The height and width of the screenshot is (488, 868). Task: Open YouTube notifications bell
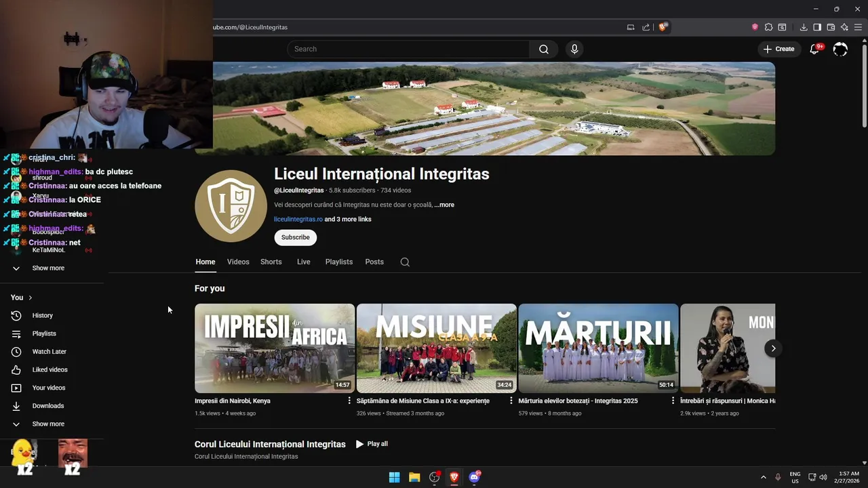point(814,49)
